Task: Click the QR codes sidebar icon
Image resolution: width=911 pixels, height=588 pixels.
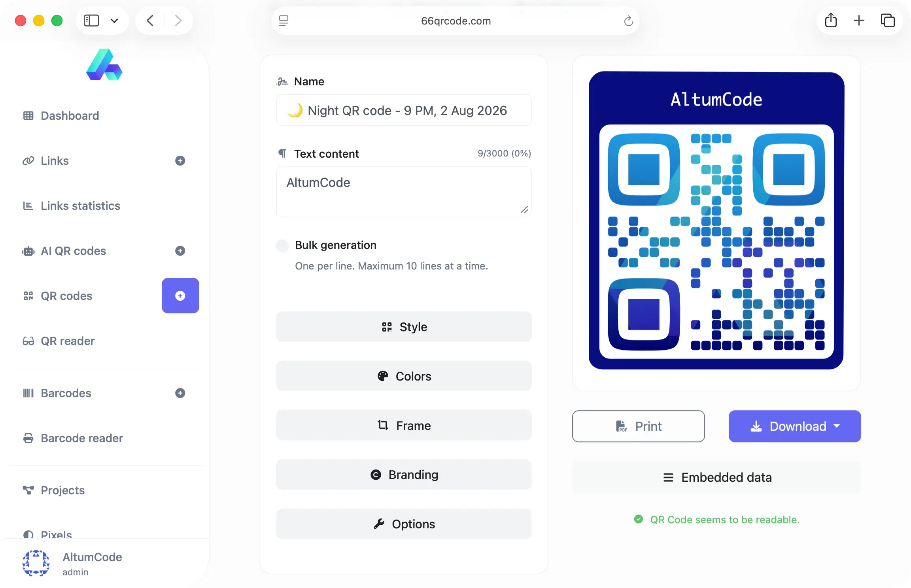Action: pos(28,296)
